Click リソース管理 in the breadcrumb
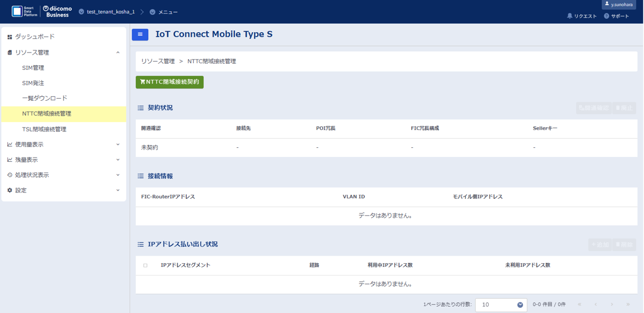This screenshot has height=313, width=644. coord(158,62)
